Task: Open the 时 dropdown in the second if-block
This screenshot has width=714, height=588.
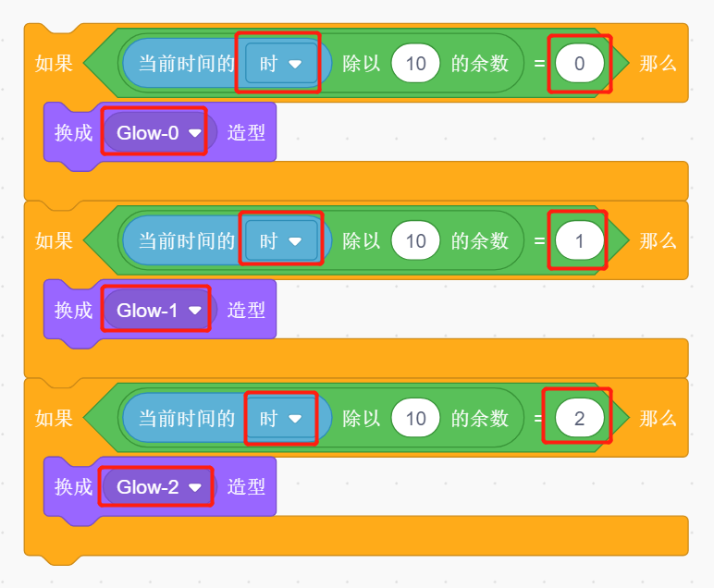Action: coord(281,240)
